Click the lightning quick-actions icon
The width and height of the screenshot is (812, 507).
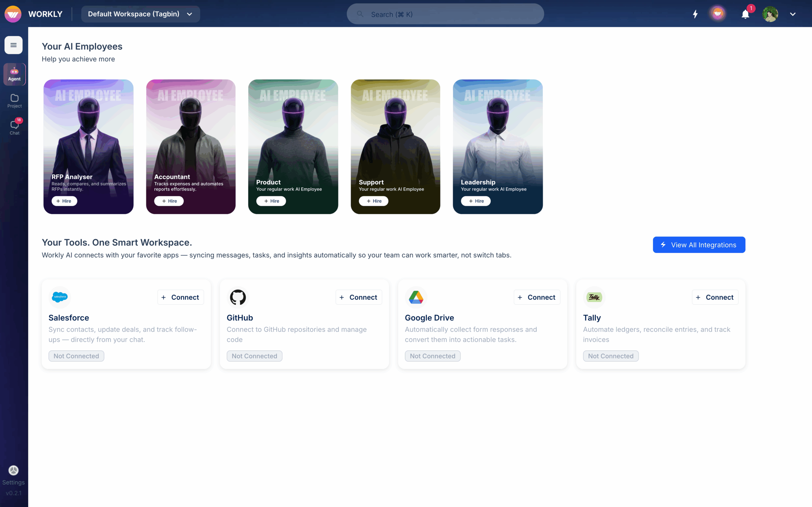click(695, 14)
